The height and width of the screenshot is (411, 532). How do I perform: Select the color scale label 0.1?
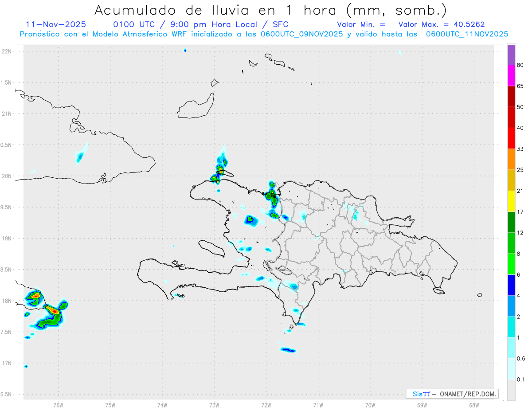tap(521, 380)
